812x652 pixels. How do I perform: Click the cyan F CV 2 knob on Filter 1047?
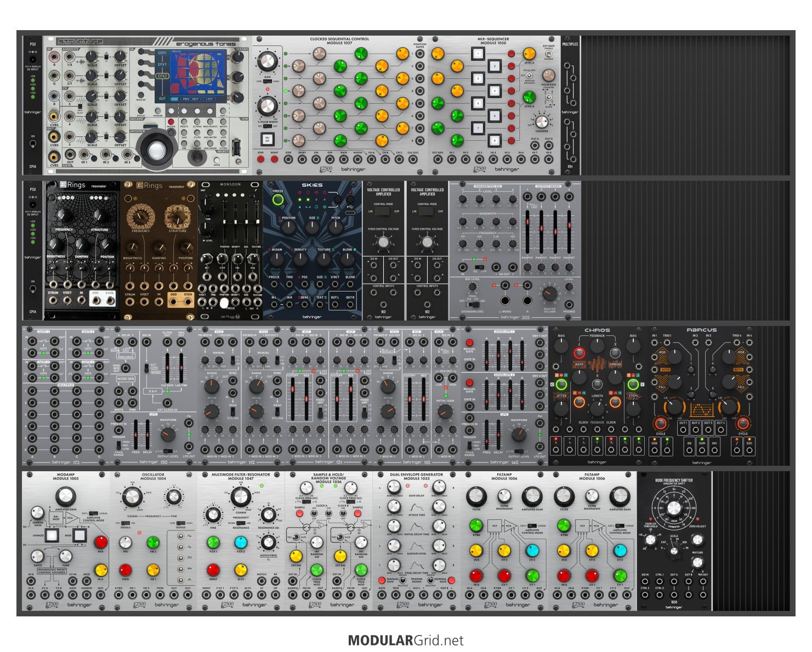tap(241, 542)
